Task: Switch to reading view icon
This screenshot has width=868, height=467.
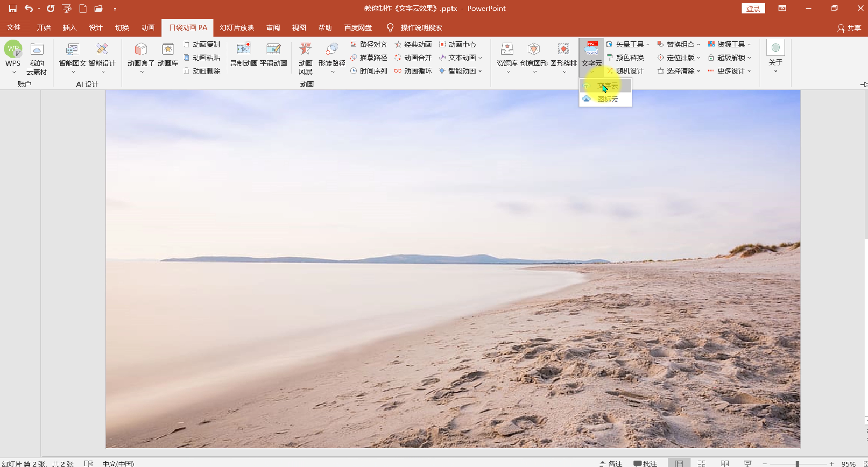Action: click(x=725, y=463)
